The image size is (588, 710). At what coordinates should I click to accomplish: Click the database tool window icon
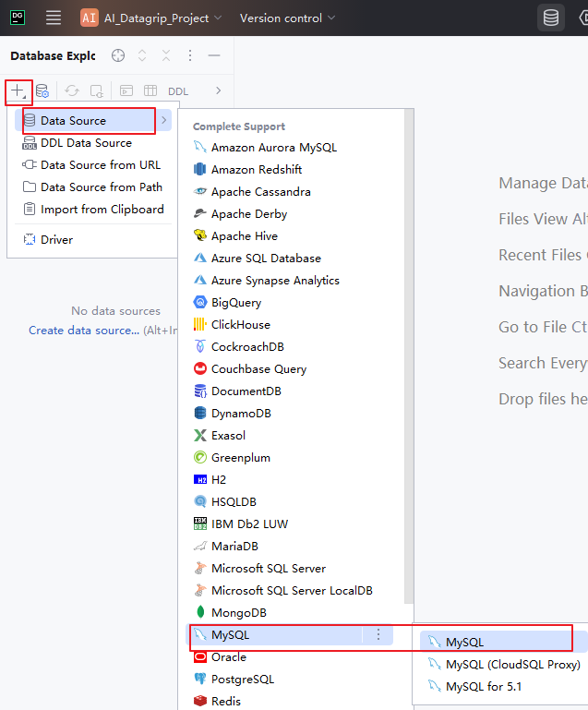point(551,18)
